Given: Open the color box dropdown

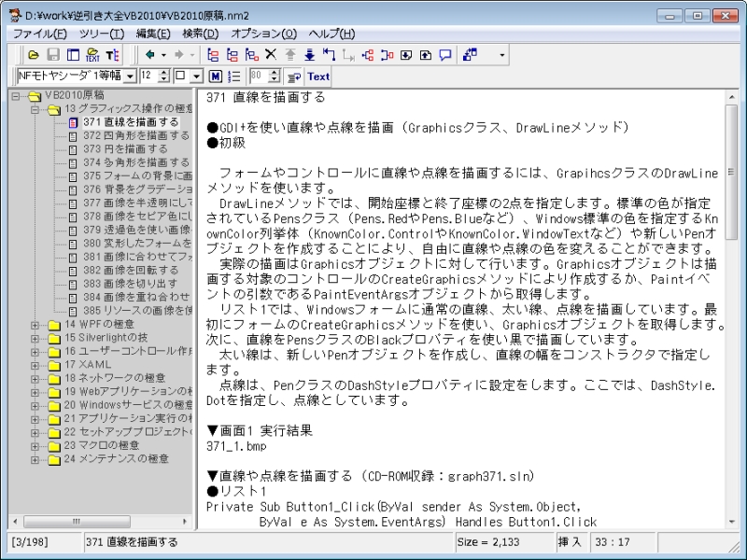Looking at the screenshot, I should (195, 76).
